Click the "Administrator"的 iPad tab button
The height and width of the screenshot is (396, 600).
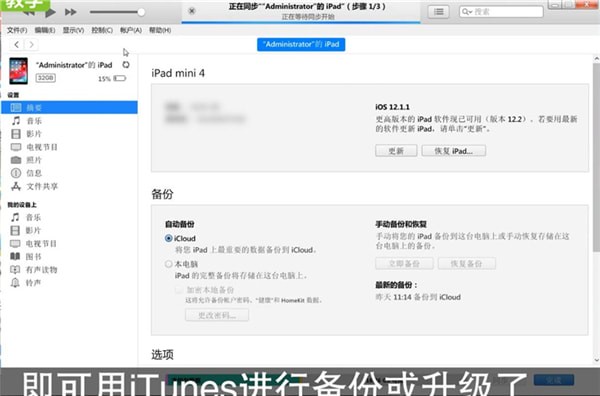click(301, 44)
